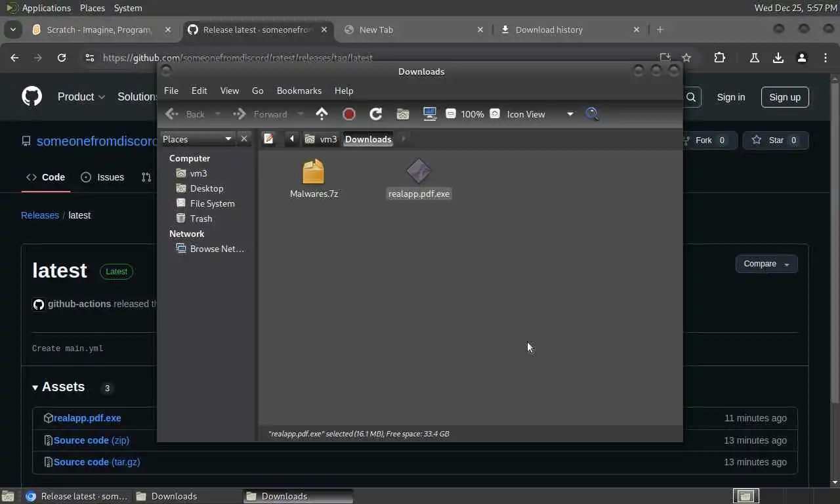Open browser extensions puzzle icon

click(719, 58)
